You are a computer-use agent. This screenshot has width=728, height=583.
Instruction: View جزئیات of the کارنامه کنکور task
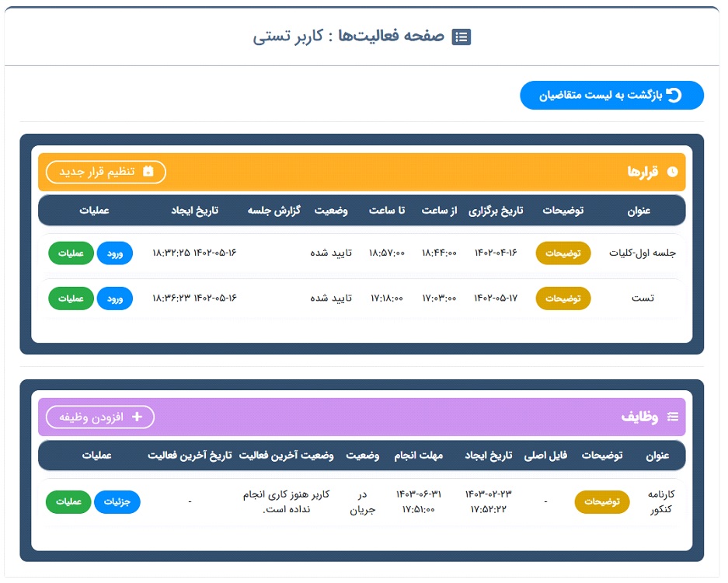tap(117, 501)
